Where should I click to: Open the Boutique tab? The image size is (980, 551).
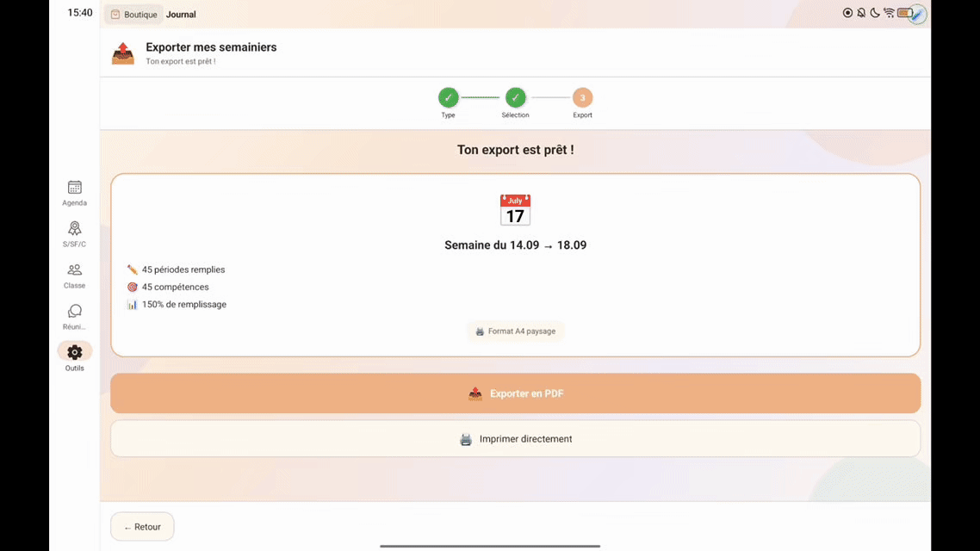click(x=133, y=14)
